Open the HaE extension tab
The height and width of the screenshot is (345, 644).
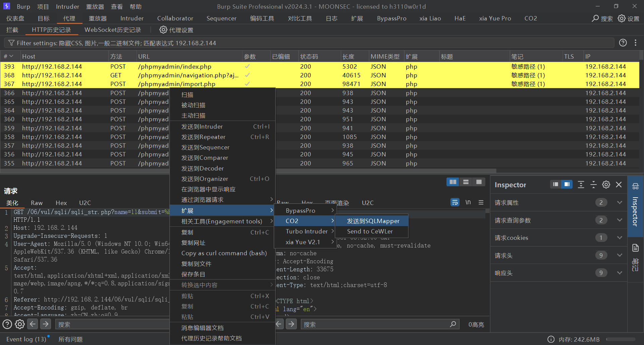[460, 18]
